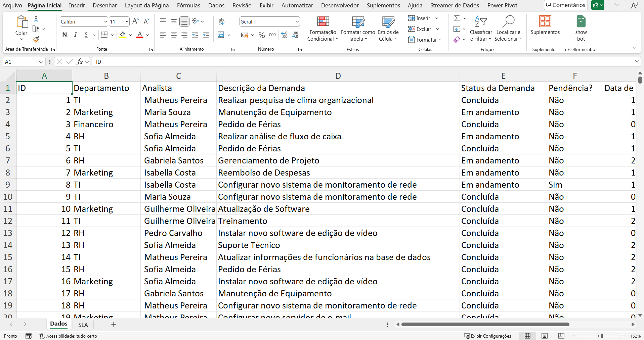Select the cell containing Descrição da Demanda
Image resolution: width=644 pixels, height=340 pixels.
pyautogui.click(x=338, y=88)
